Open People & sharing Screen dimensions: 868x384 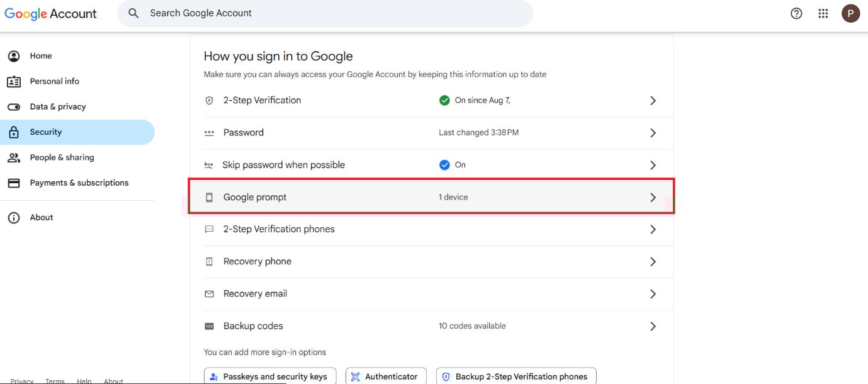click(x=77, y=157)
